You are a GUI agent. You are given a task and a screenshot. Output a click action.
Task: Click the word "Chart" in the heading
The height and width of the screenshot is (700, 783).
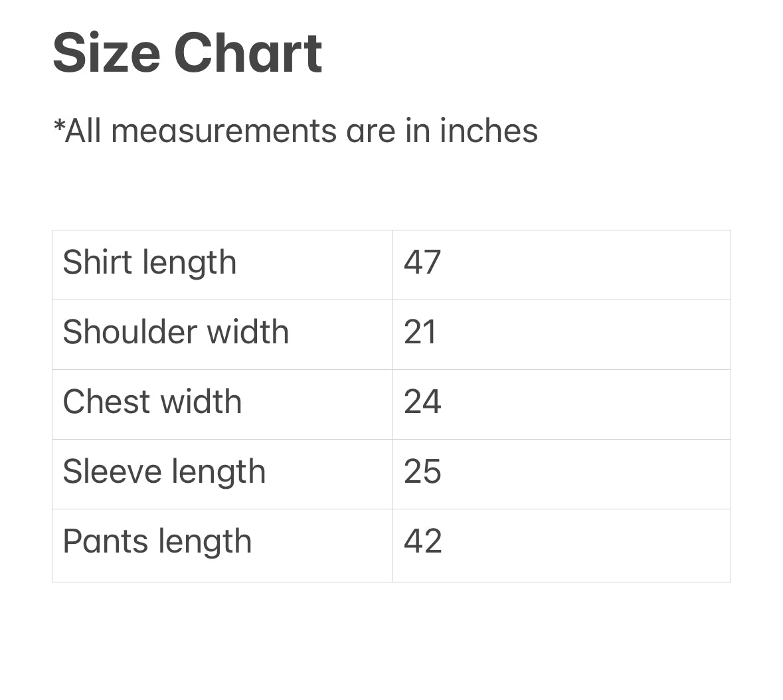(x=248, y=53)
